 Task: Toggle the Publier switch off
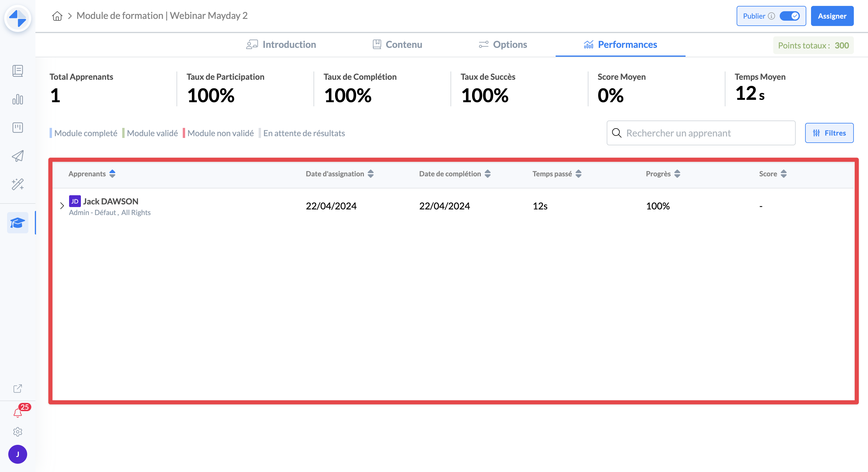pos(789,16)
